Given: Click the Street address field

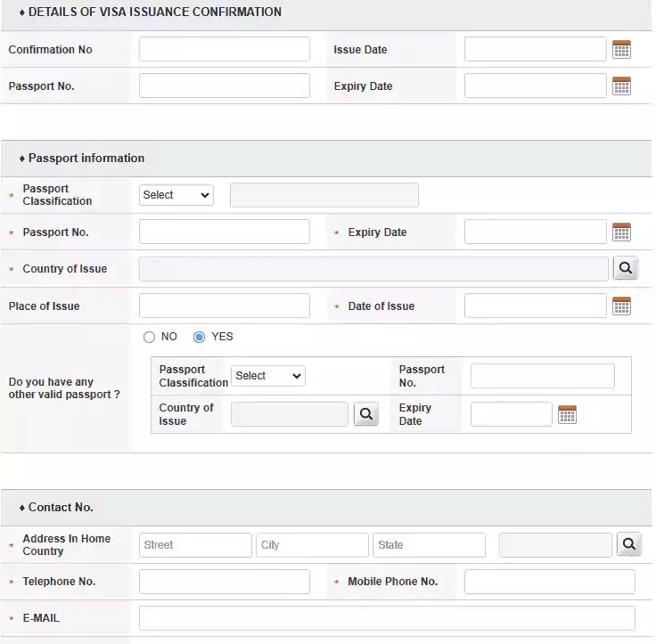Looking at the screenshot, I should click(x=195, y=545).
